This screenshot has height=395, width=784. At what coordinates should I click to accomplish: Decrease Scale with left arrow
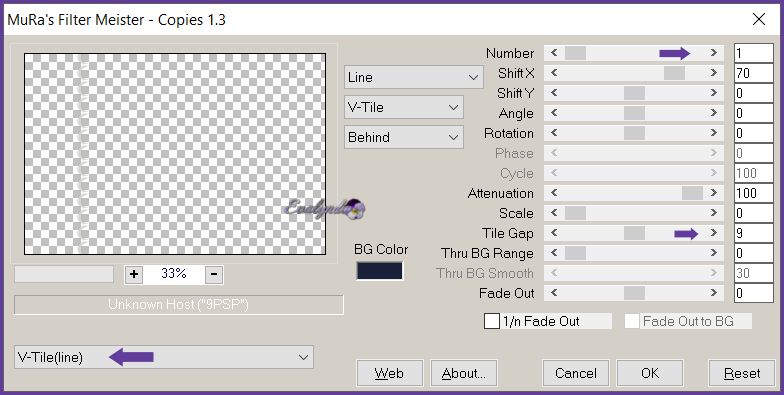(554, 213)
